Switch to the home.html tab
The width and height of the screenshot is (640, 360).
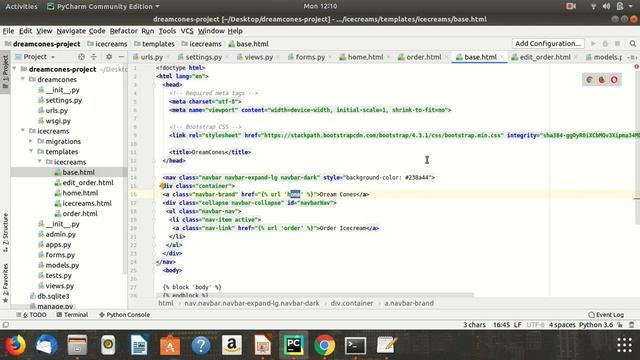pos(365,57)
